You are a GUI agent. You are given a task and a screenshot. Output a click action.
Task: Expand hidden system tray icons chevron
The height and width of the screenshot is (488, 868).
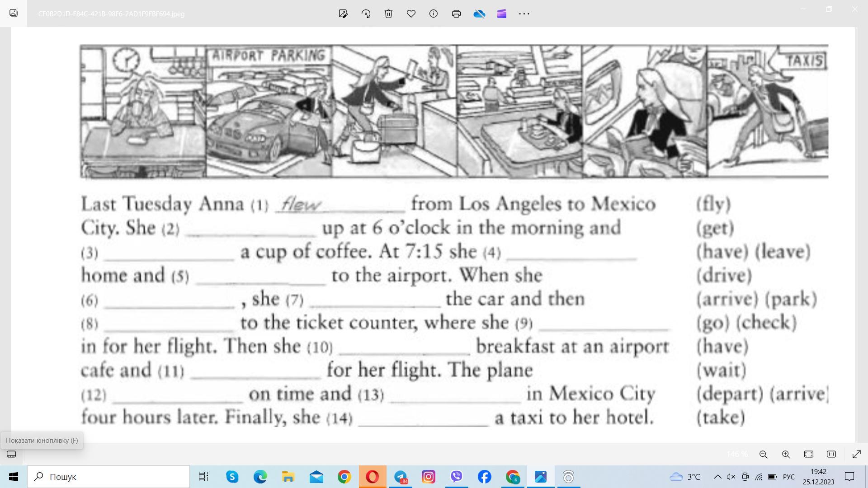(717, 477)
